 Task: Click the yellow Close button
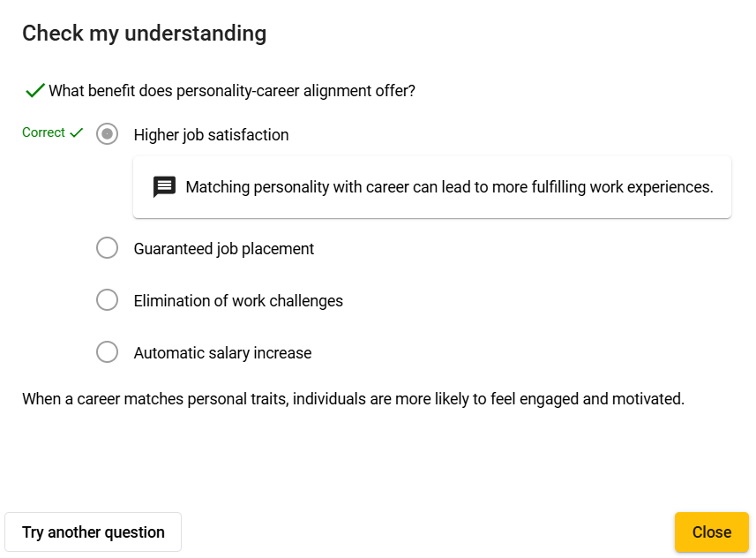click(x=712, y=532)
